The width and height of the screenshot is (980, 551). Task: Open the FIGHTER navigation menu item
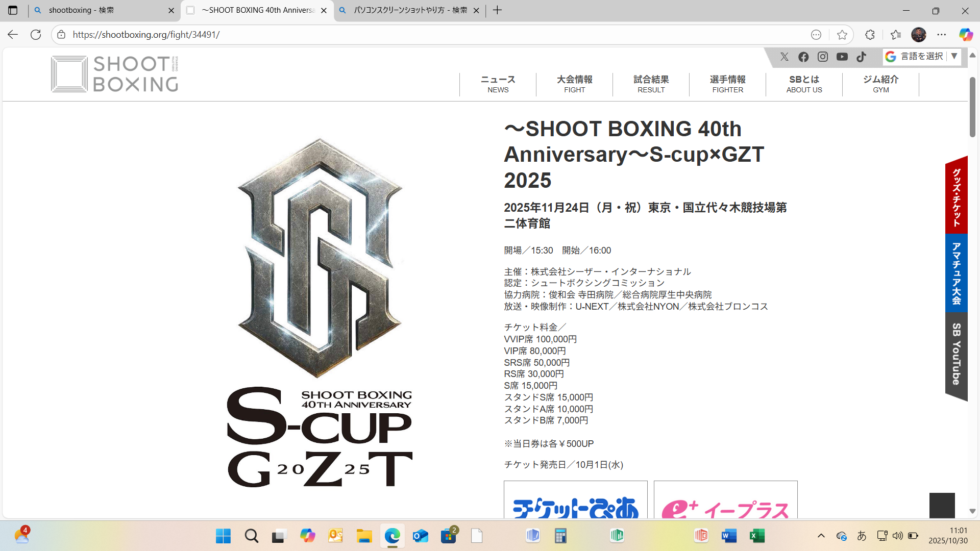(x=727, y=84)
